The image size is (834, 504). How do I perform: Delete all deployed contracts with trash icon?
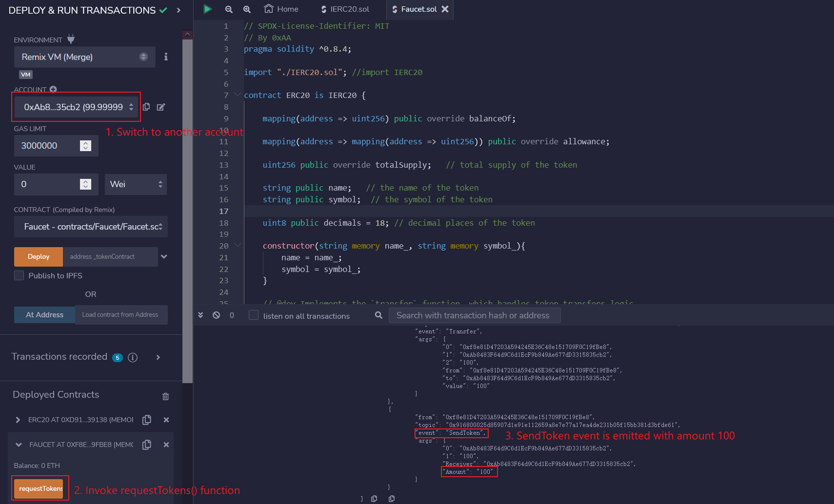pos(165,396)
